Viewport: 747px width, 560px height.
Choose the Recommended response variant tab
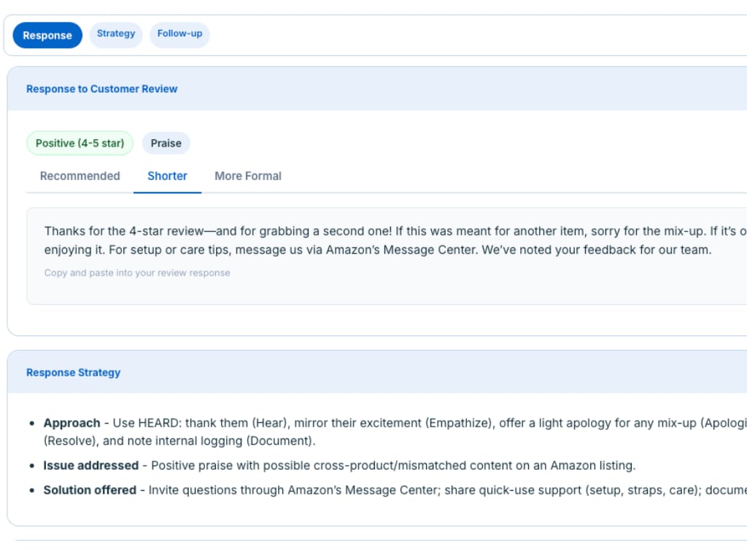pos(80,176)
